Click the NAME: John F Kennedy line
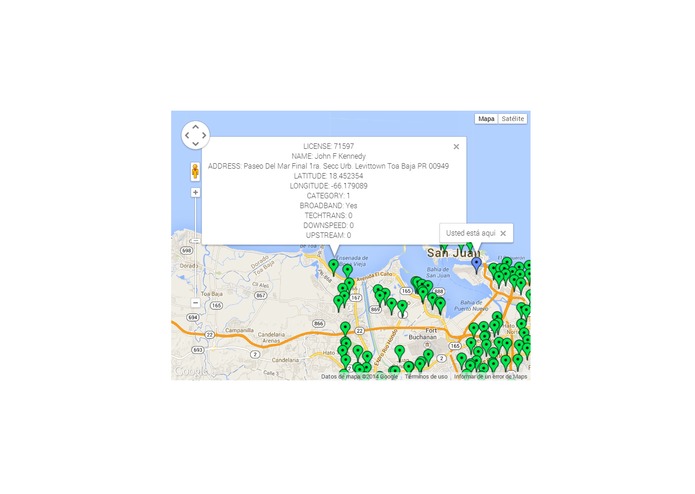Screen dimensions: 695x494 (328, 156)
